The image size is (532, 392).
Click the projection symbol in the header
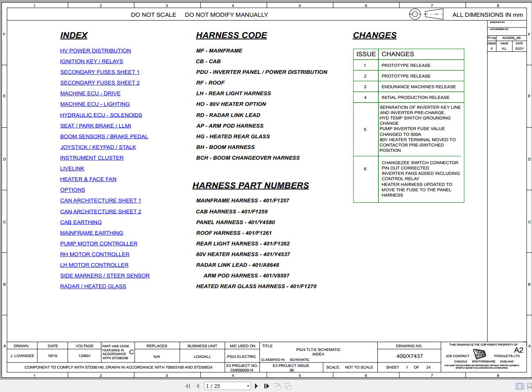tap(426, 14)
